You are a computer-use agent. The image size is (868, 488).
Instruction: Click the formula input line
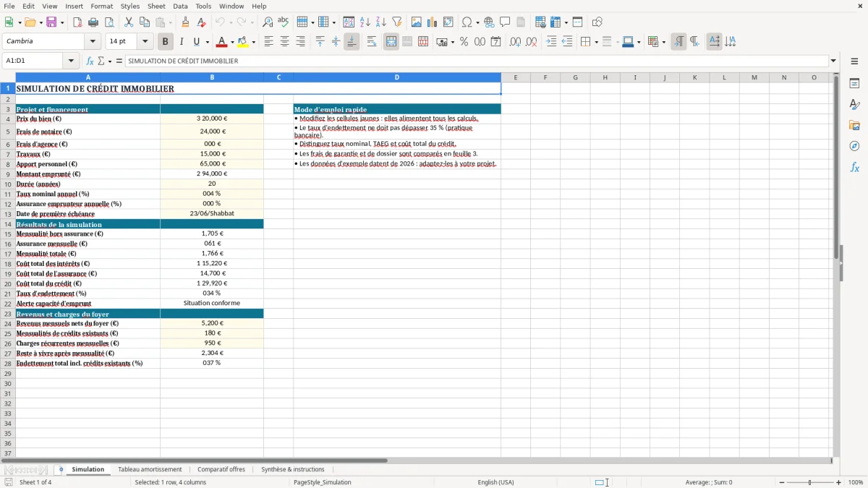click(476, 61)
